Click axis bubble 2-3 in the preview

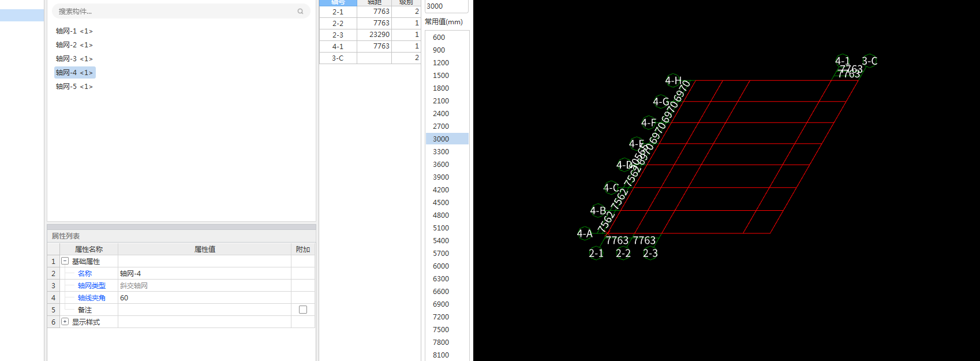point(650,253)
